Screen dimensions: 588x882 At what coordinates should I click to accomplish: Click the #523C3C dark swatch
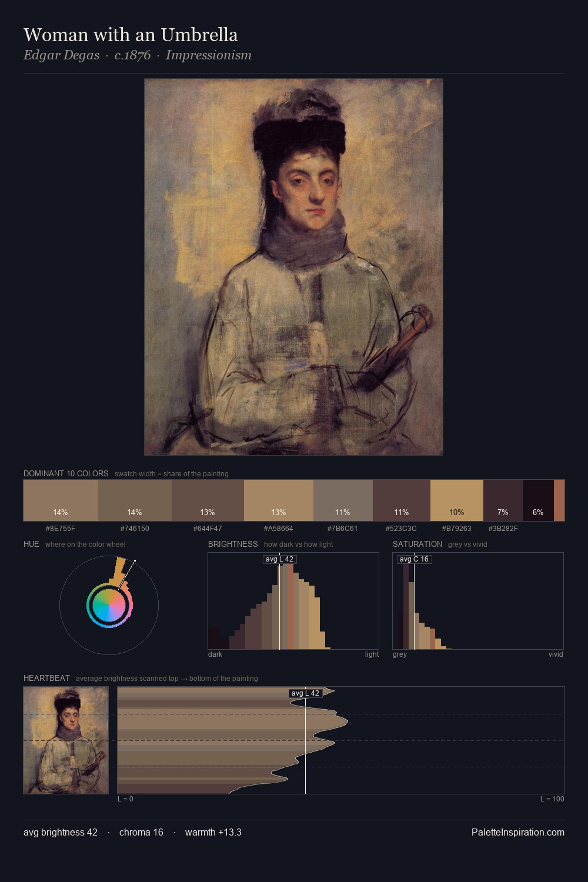tap(402, 500)
